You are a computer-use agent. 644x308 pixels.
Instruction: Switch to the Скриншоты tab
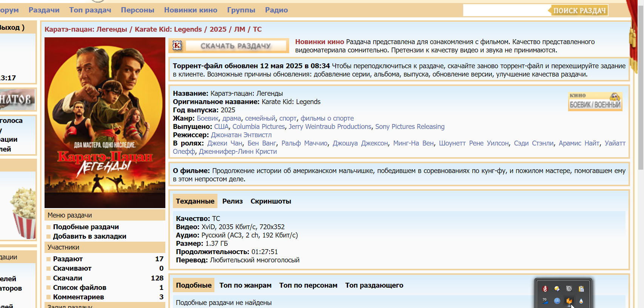271,201
